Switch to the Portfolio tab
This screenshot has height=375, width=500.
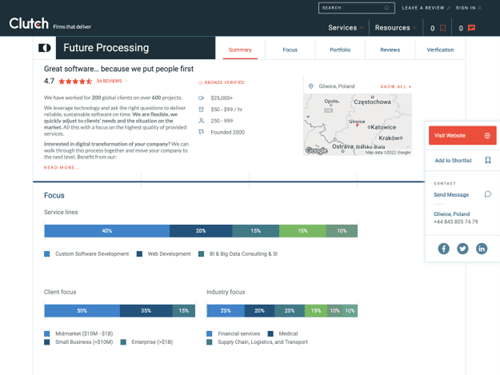(340, 50)
